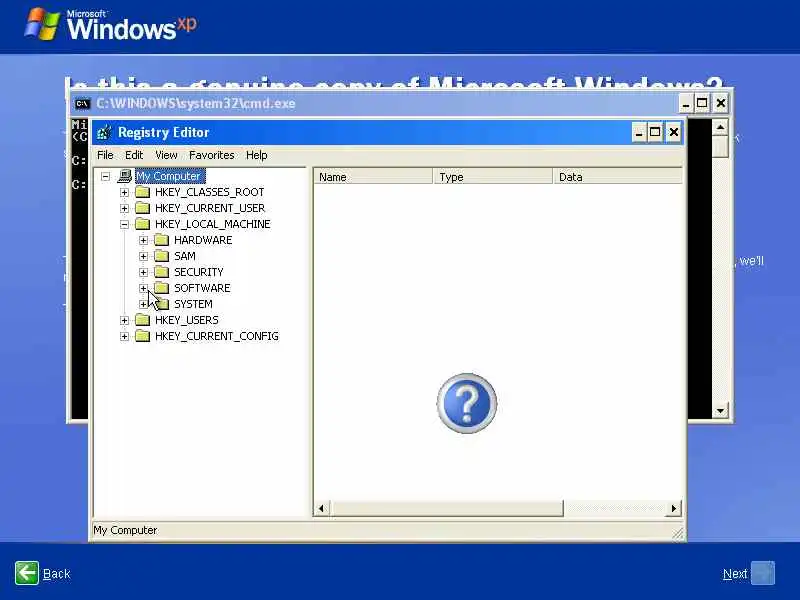Image resolution: width=800 pixels, height=600 pixels.
Task: Minimize the cmd.exe window
Action: tap(686, 104)
